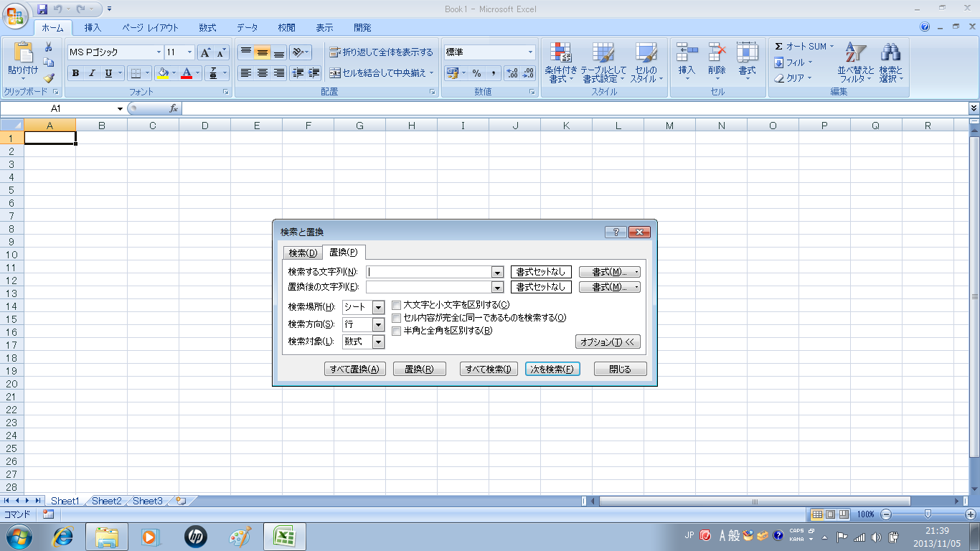Open the ページ レイアウト ribbon tab
This screenshot has width=980, height=551.
150,28
